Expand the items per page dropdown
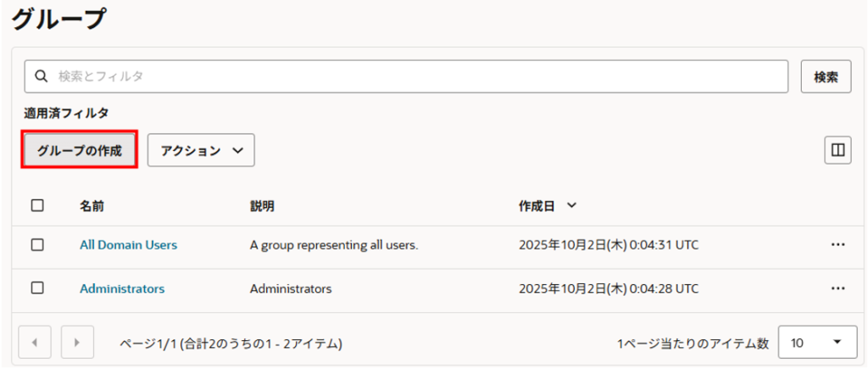The height and width of the screenshot is (369, 868). (816, 343)
